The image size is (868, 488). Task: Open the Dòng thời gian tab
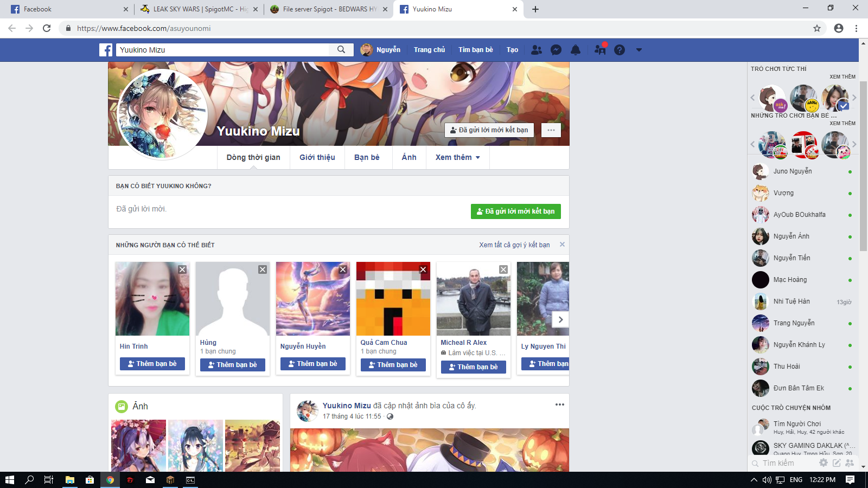tap(253, 157)
